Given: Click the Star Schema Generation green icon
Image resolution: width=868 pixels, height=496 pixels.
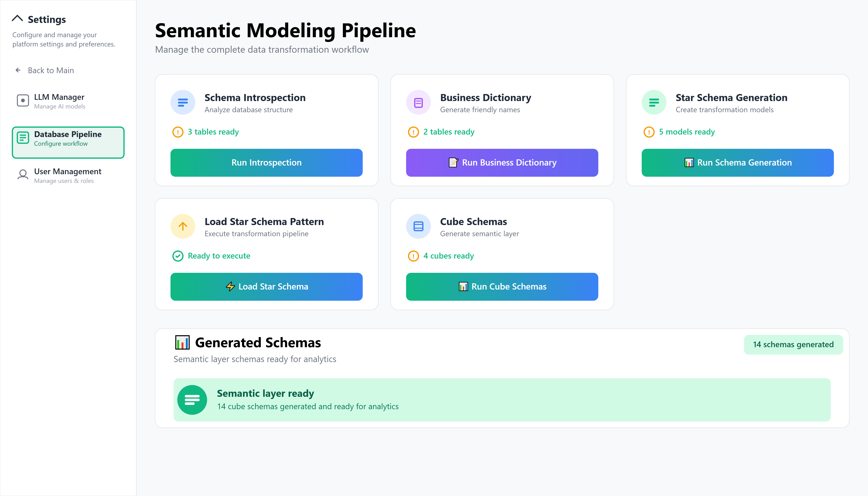Looking at the screenshot, I should [x=654, y=102].
